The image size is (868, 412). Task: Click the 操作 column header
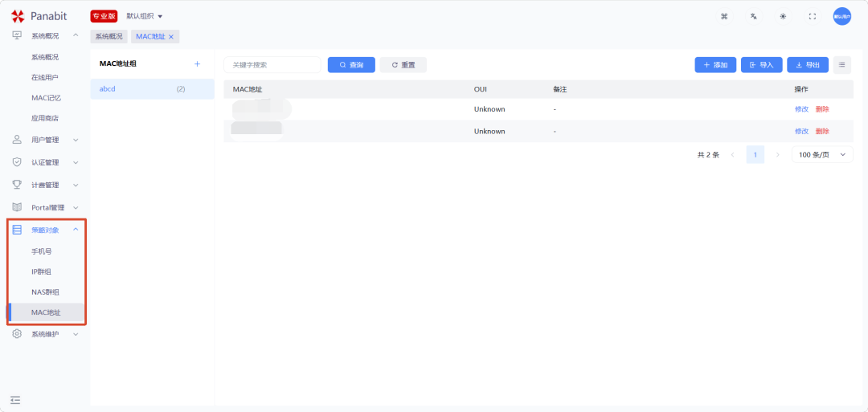click(801, 89)
